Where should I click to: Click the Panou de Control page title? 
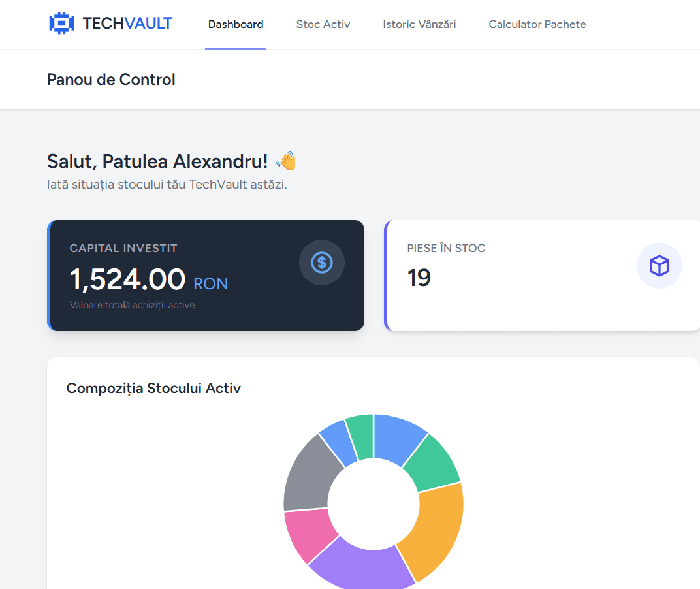click(111, 79)
